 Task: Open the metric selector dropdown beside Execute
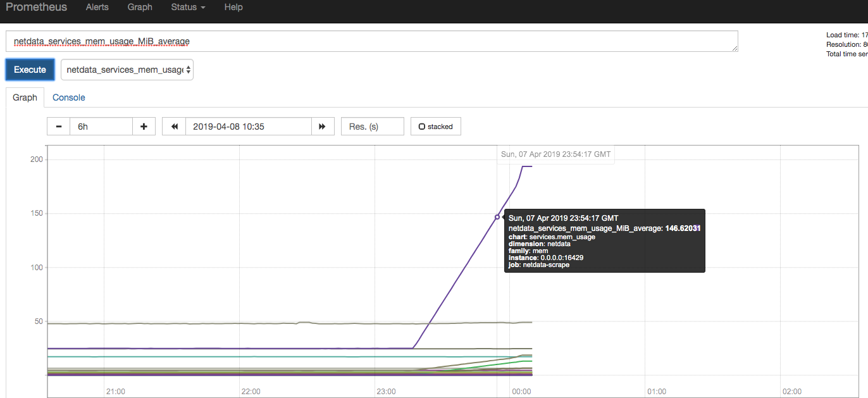127,70
